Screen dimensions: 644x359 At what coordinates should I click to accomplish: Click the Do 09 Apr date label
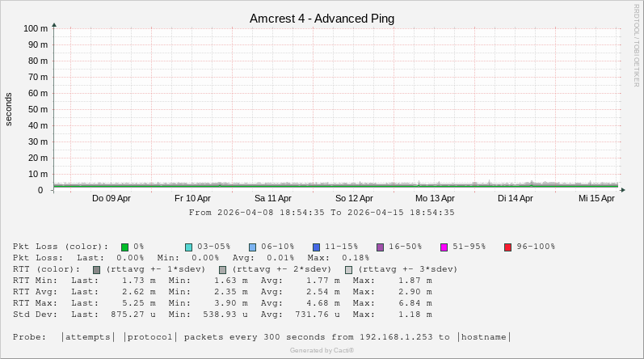coord(112,198)
